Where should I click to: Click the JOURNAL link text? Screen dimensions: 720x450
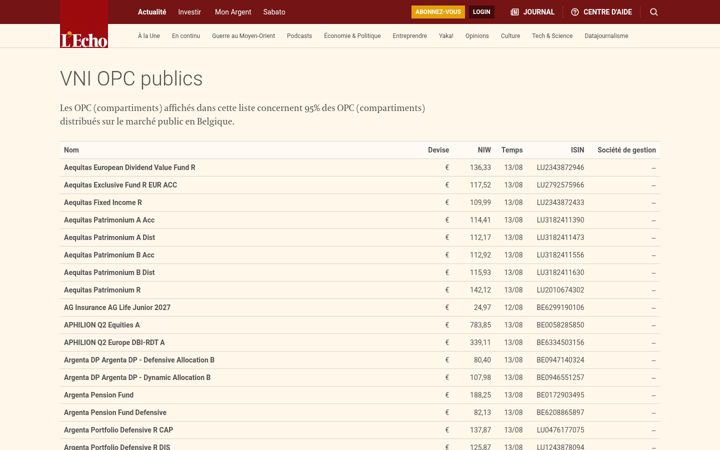[x=539, y=12]
